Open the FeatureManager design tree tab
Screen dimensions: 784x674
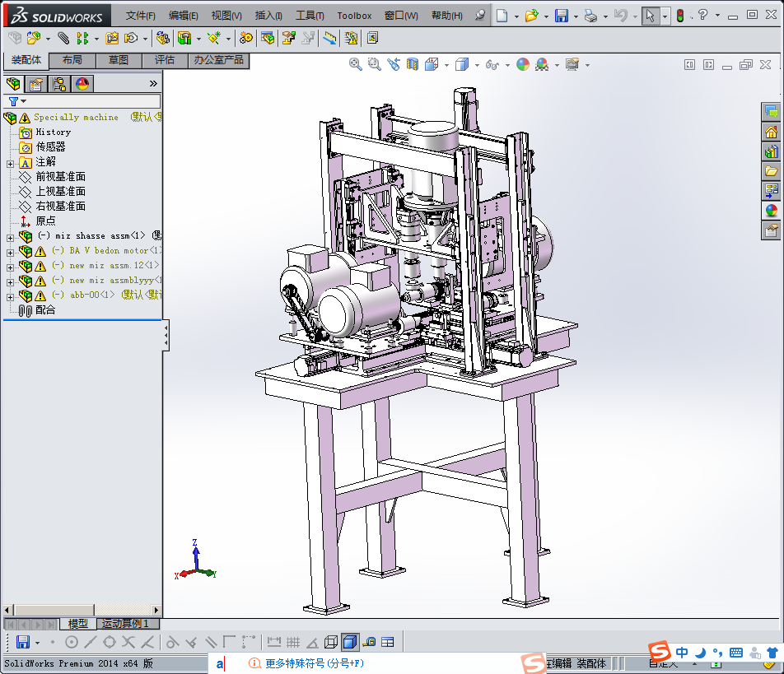[x=13, y=83]
